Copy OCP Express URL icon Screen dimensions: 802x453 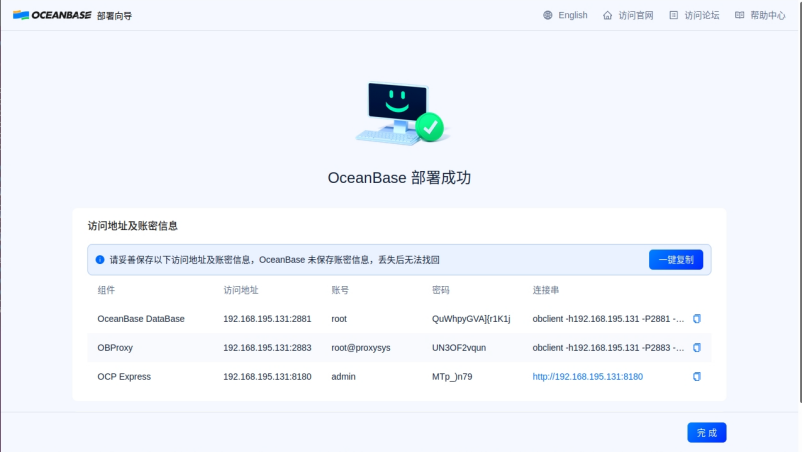[697, 377]
